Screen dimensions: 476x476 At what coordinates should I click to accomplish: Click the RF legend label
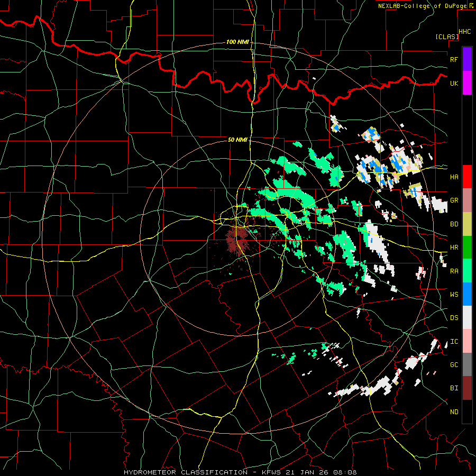tap(454, 59)
